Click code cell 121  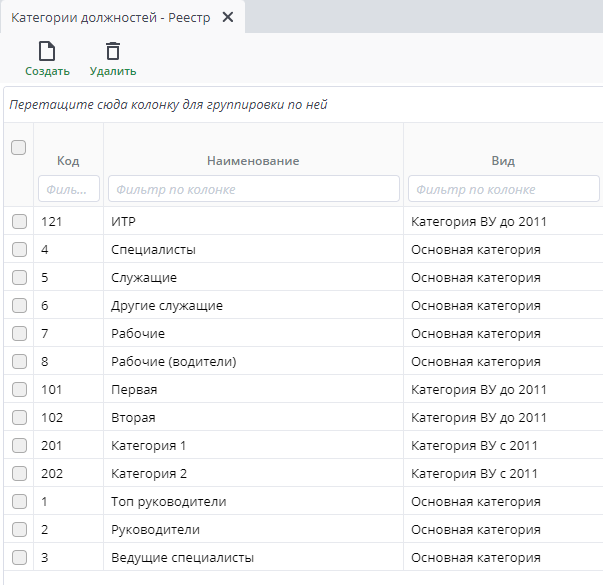pos(68,222)
